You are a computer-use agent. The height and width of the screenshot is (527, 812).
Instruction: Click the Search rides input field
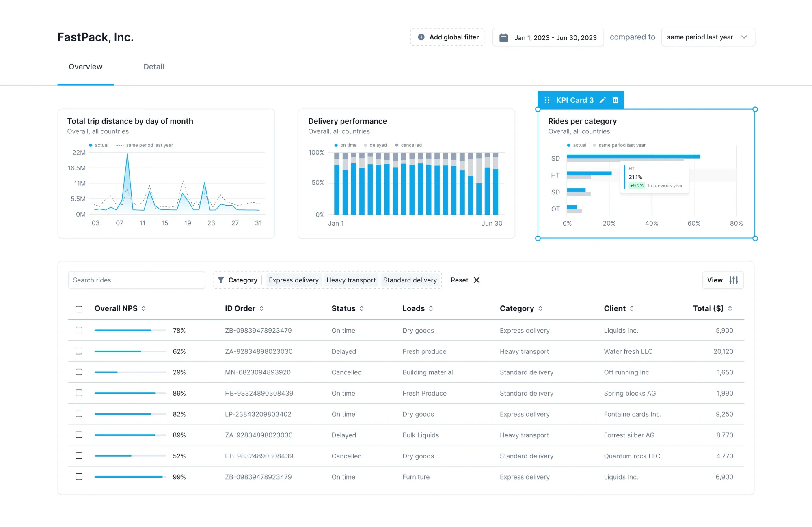click(x=136, y=280)
